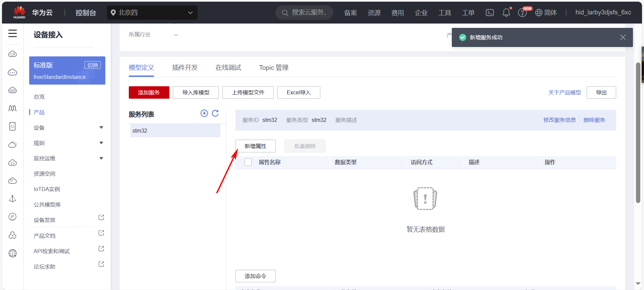Click the Huawei Cloud logo
The height and width of the screenshot is (290, 644).
pyautogui.click(x=19, y=12)
